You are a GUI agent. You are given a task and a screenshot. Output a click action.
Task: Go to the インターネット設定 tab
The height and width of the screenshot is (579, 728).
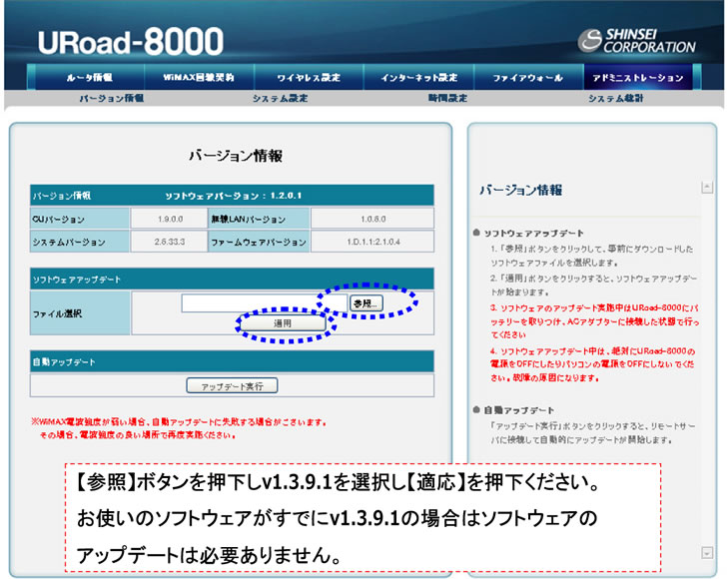(x=418, y=77)
